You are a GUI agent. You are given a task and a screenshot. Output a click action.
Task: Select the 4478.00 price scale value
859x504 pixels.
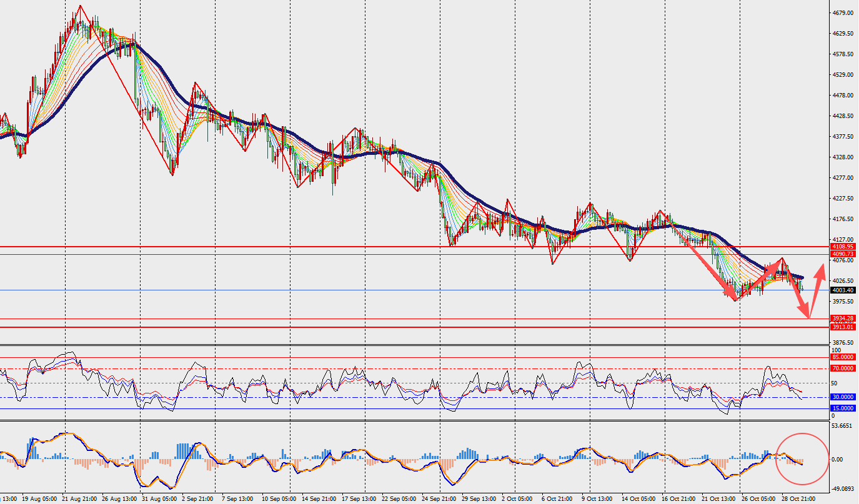tap(843, 96)
